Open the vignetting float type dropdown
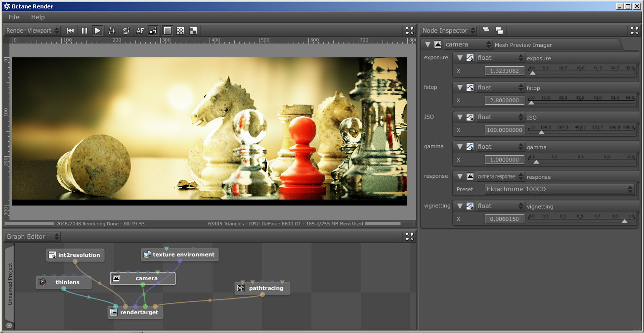The image size is (644, 333). coord(499,206)
